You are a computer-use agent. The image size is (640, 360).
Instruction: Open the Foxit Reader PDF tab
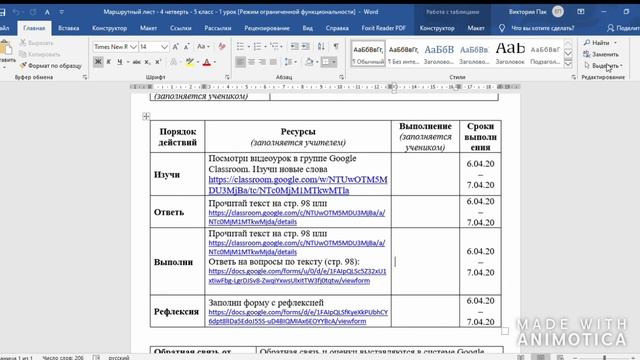pos(384,28)
